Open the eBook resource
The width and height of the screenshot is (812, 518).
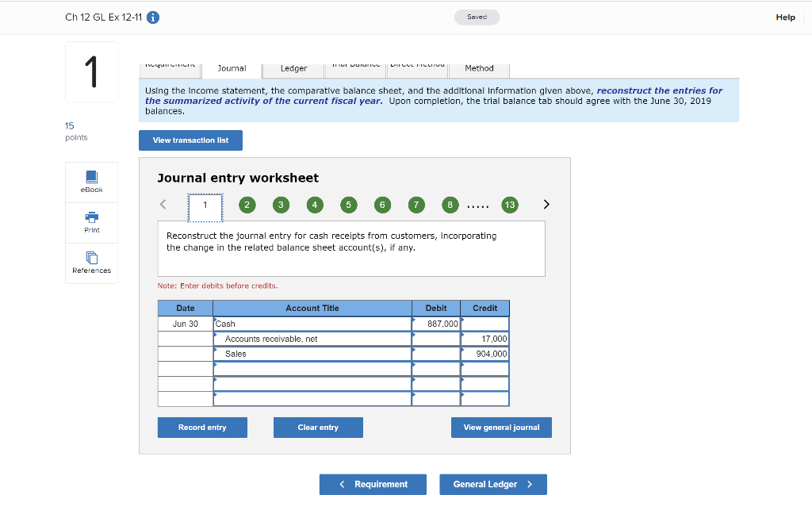click(92, 182)
